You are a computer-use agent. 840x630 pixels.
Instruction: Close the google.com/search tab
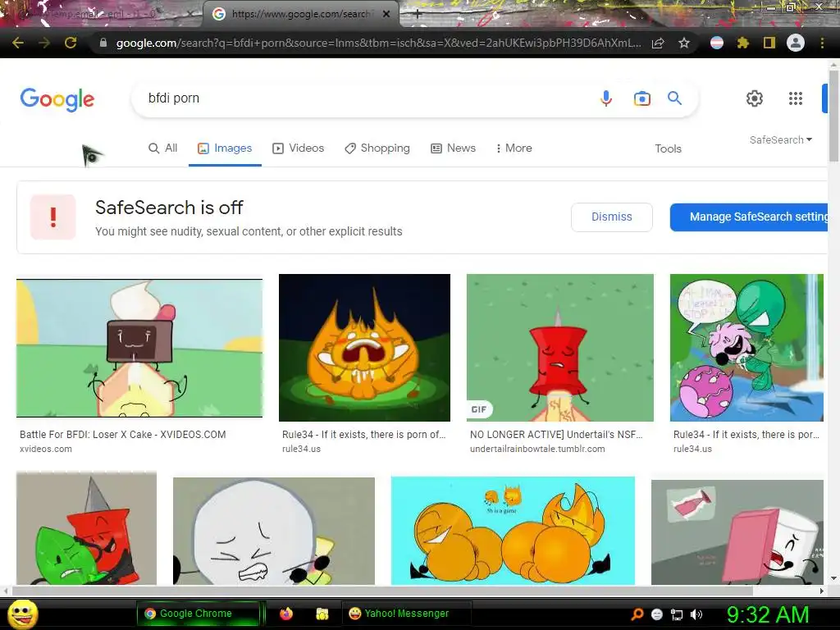pos(386,14)
